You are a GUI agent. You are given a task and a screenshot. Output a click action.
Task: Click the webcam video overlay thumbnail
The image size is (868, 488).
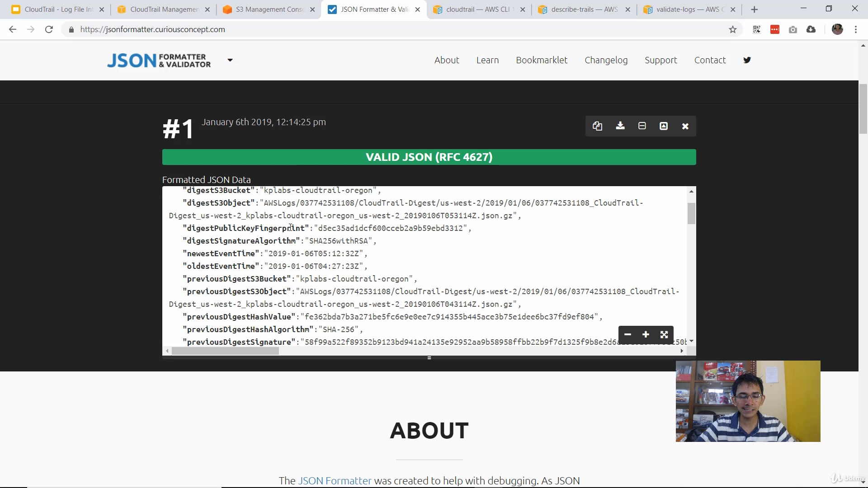pyautogui.click(x=748, y=401)
